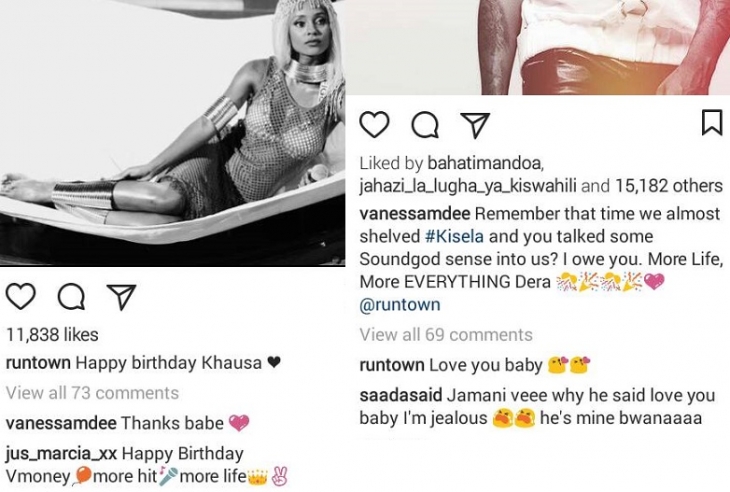The image size is (730, 492).
Task: Open runtown username on Happy birthday caption
Action: [x=38, y=363]
